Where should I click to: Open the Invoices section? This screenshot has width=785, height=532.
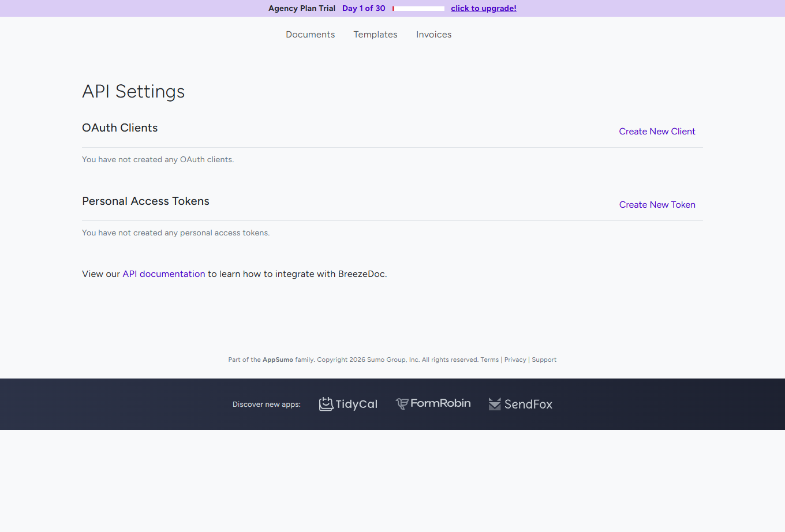tap(433, 35)
